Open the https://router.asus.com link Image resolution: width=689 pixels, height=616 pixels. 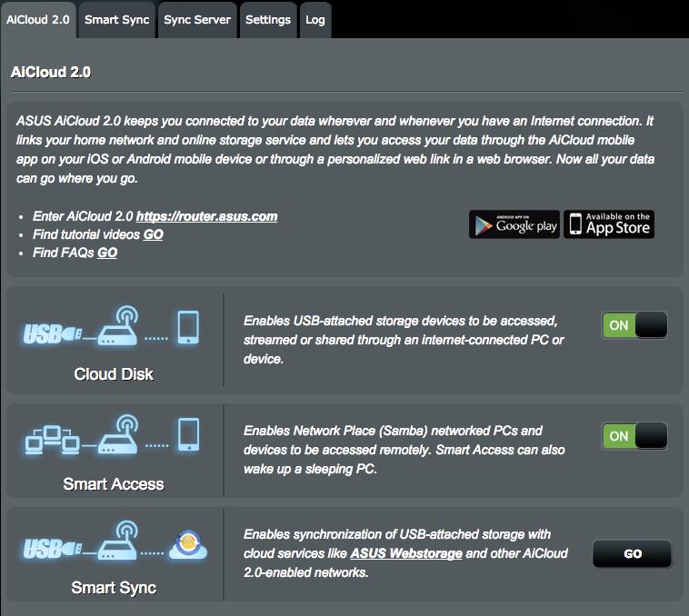(x=207, y=216)
